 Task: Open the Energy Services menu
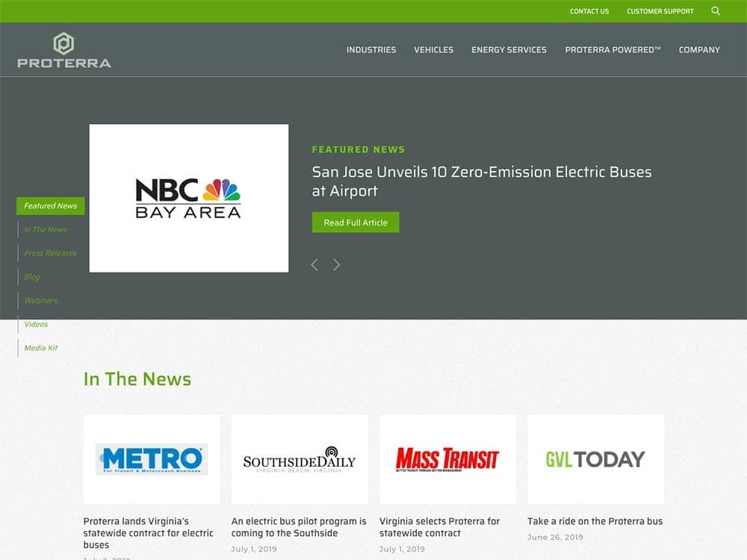pyautogui.click(x=509, y=49)
